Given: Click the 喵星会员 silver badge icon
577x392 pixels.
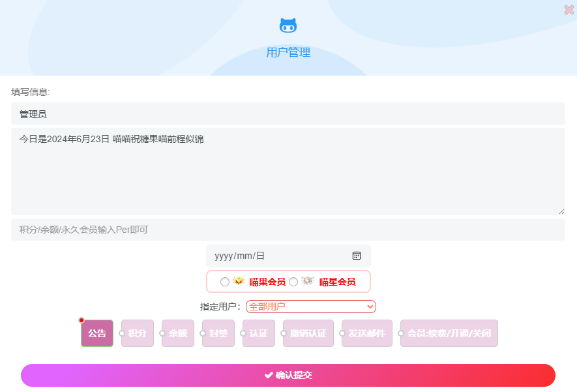Looking at the screenshot, I should [308, 281].
